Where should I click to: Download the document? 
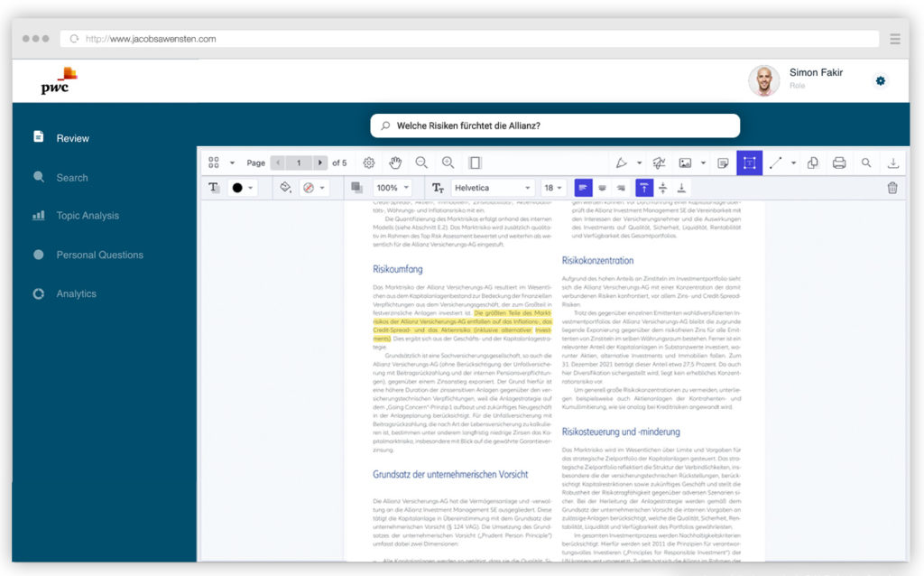tap(893, 163)
